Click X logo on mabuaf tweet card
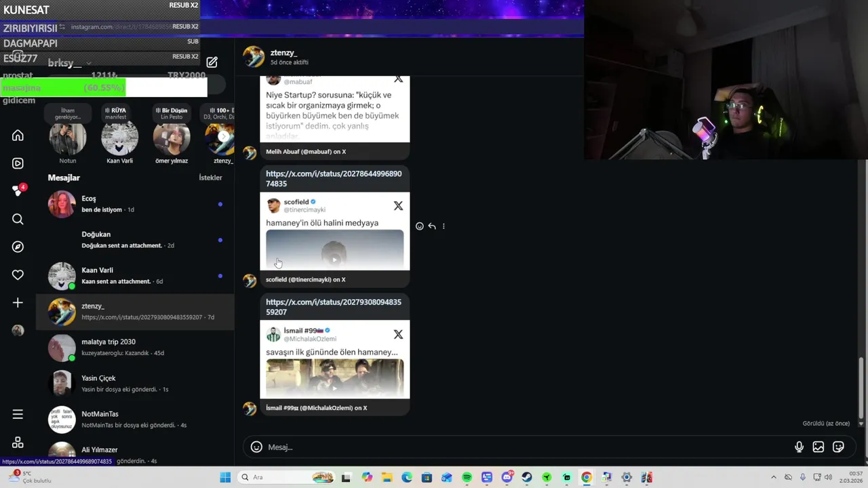868x488 pixels. 398,79
